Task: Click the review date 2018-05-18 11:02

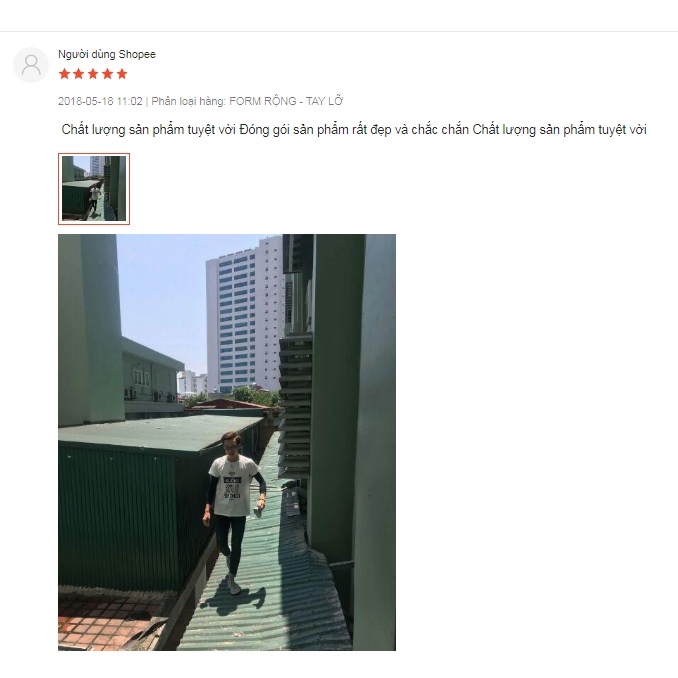Action: pyautogui.click(x=100, y=101)
